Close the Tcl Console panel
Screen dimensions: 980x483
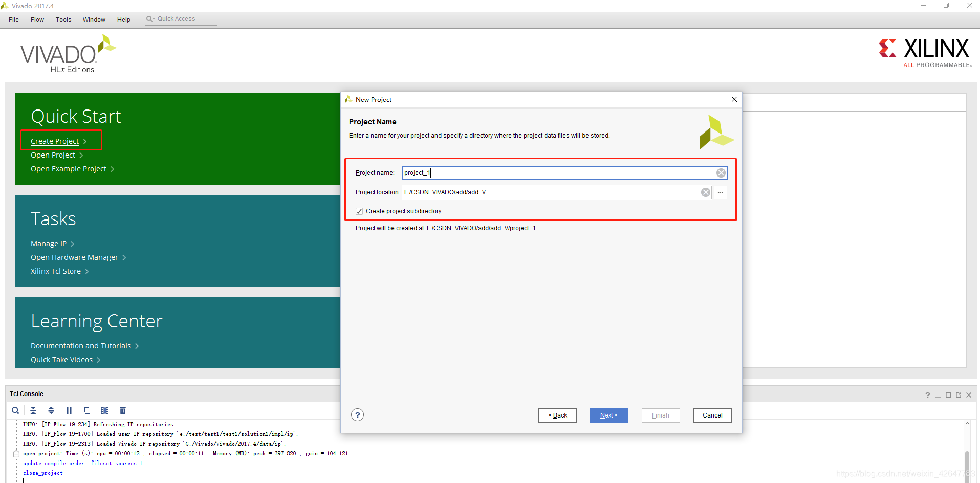pos(969,395)
